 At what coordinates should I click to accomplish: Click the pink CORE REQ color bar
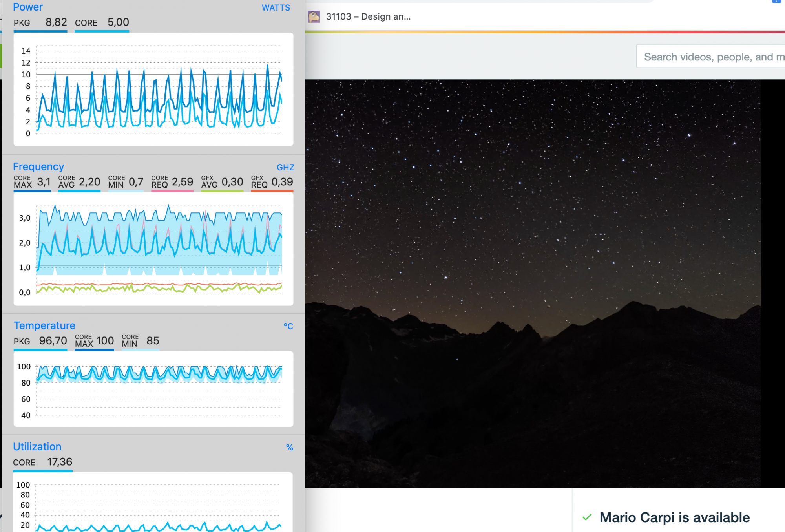tap(172, 191)
